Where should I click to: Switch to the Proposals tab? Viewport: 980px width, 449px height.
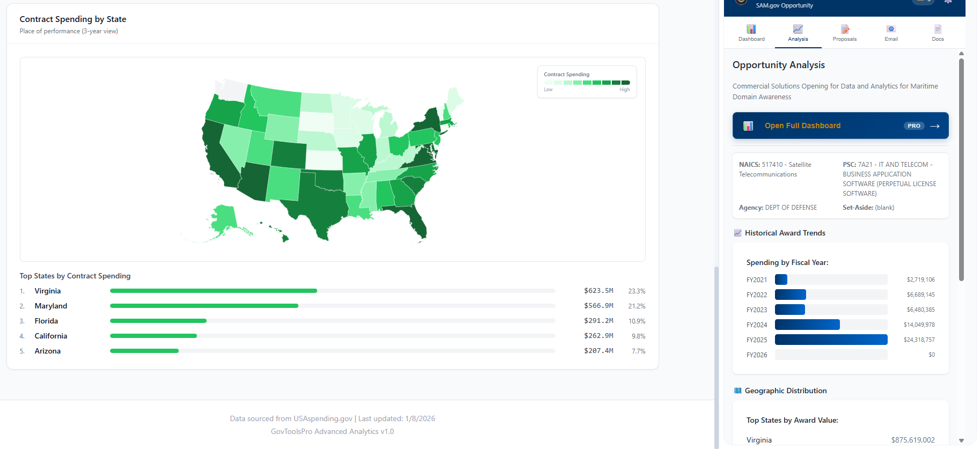point(844,33)
